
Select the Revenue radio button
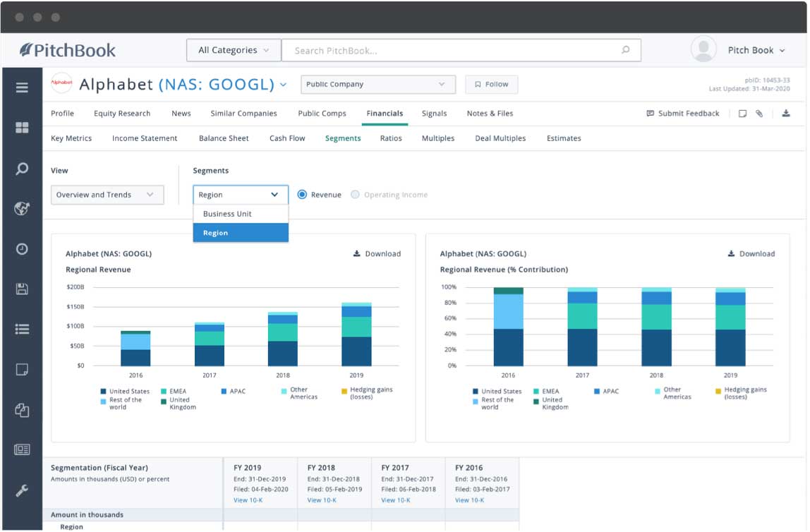pyautogui.click(x=302, y=195)
